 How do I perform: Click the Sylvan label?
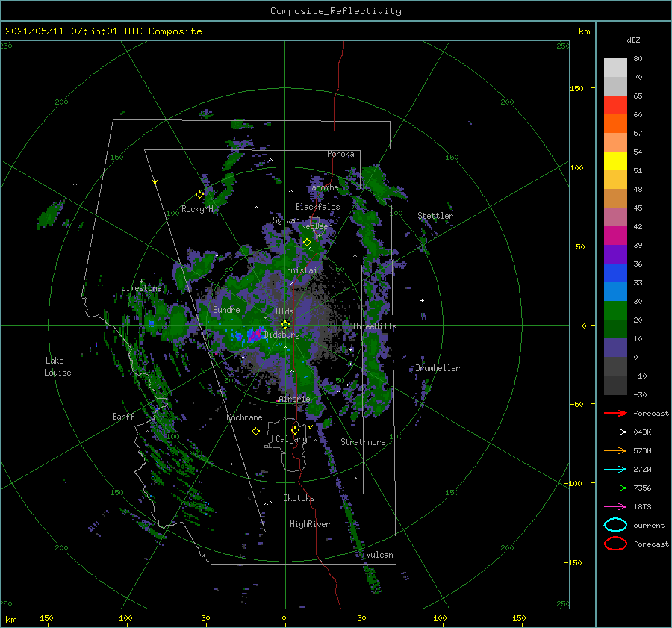click(286, 220)
